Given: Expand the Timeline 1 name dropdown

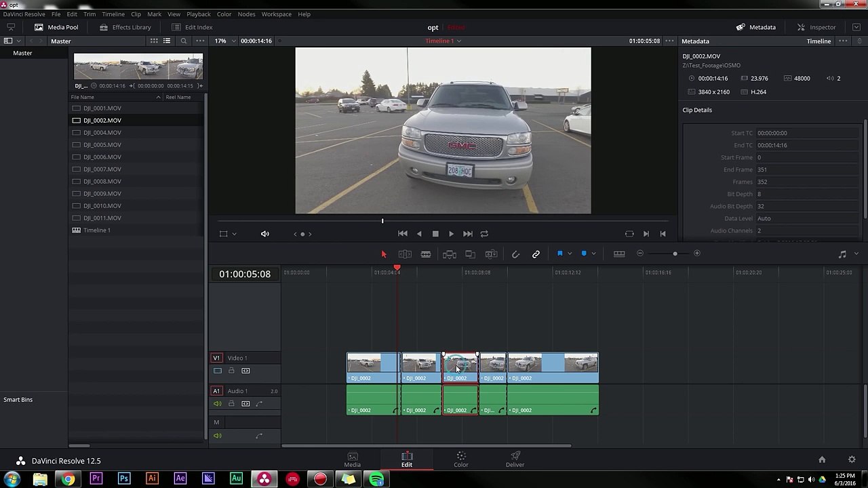Looking at the screenshot, I should pos(459,41).
